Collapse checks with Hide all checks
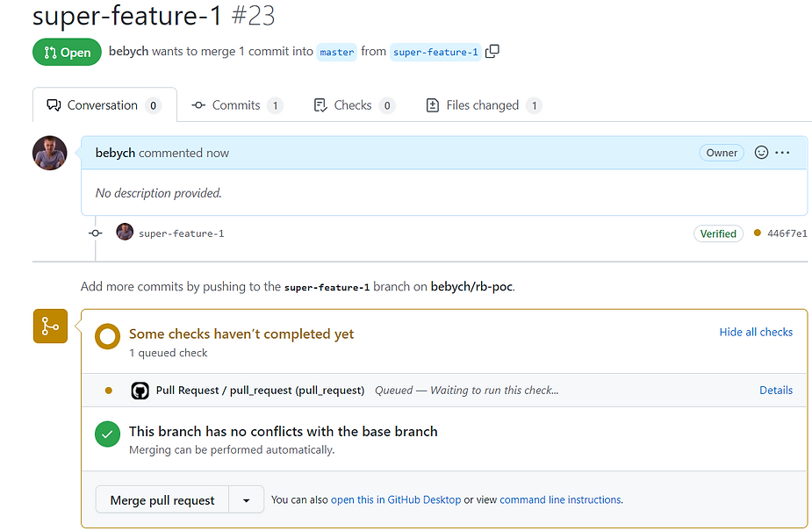Screen dimensions: 812x531 (756, 332)
